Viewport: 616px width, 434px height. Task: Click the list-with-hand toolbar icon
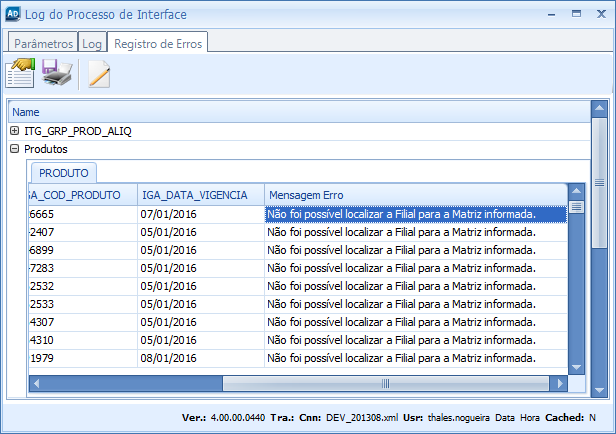click(20, 73)
